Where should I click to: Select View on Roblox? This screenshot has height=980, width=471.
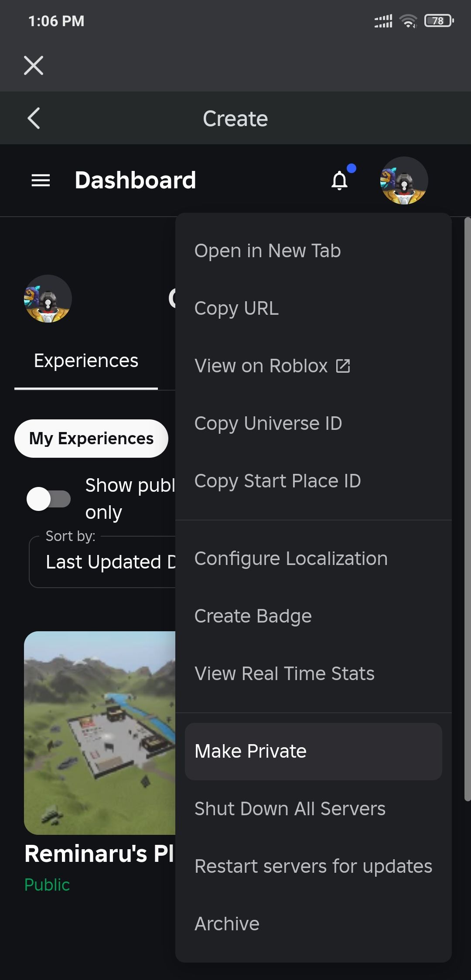[313, 366]
